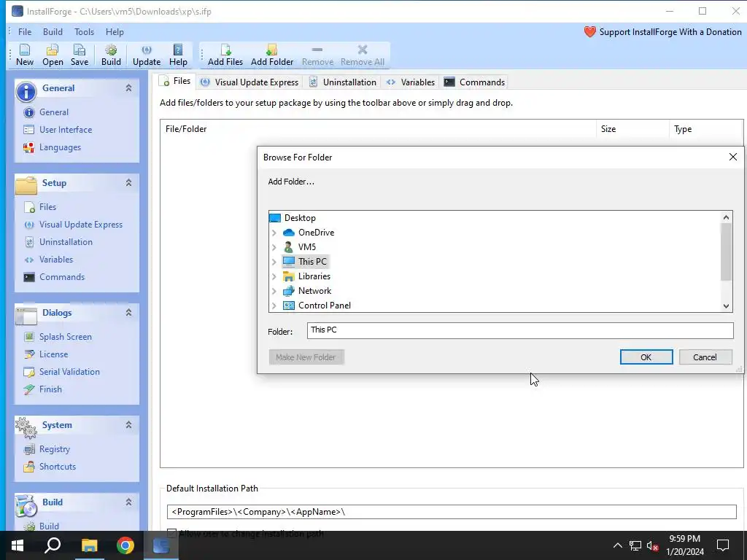Screen dimensions: 747x560
Task: Select the Files tab
Action: pyautogui.click(x=175, y=82)
